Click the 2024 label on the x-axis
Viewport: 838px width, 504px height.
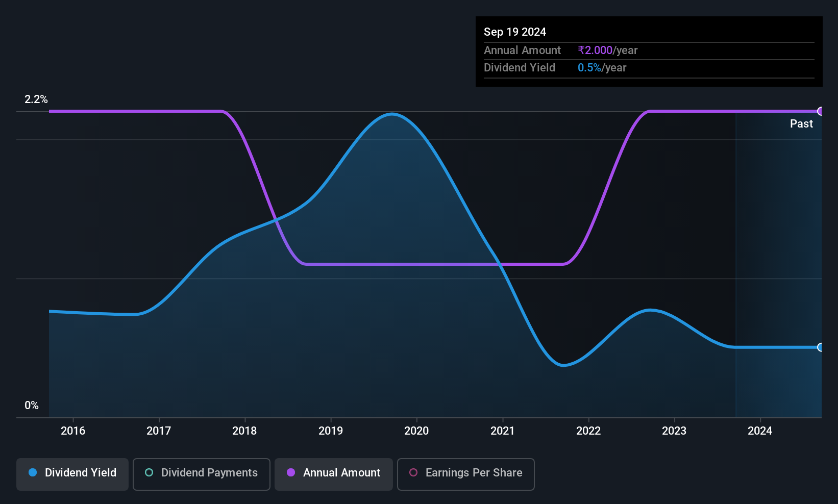pyautogui.click(x=760, y=431)
